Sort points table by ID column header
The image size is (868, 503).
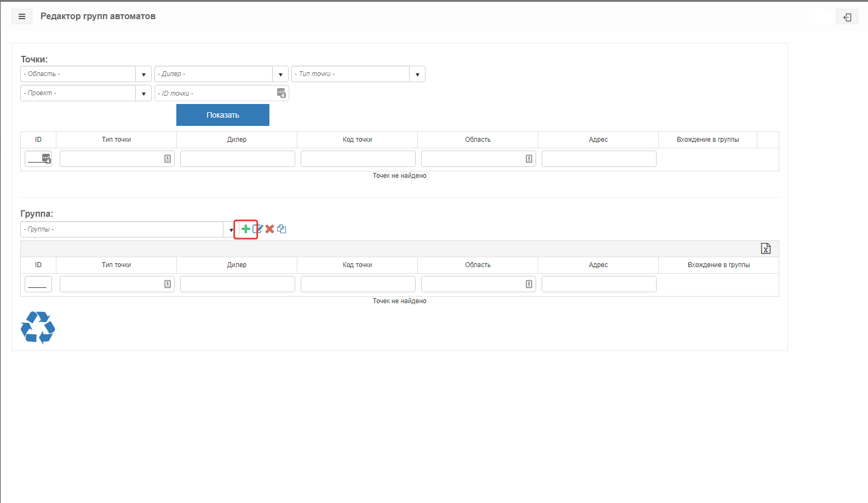[x=38, y=140]
